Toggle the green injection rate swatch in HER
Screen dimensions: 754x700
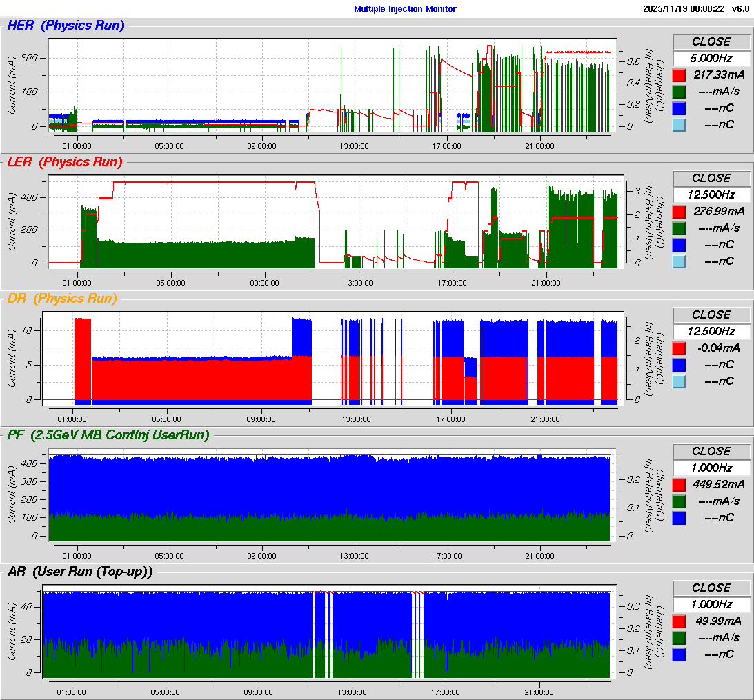click(679, 92)
